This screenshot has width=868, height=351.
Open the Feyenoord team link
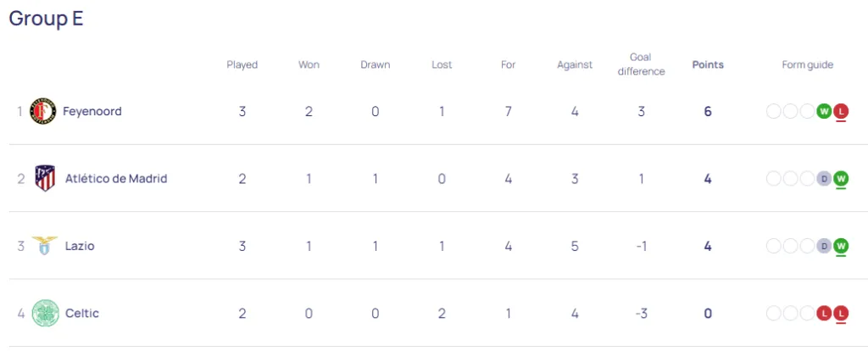point(92,111)
